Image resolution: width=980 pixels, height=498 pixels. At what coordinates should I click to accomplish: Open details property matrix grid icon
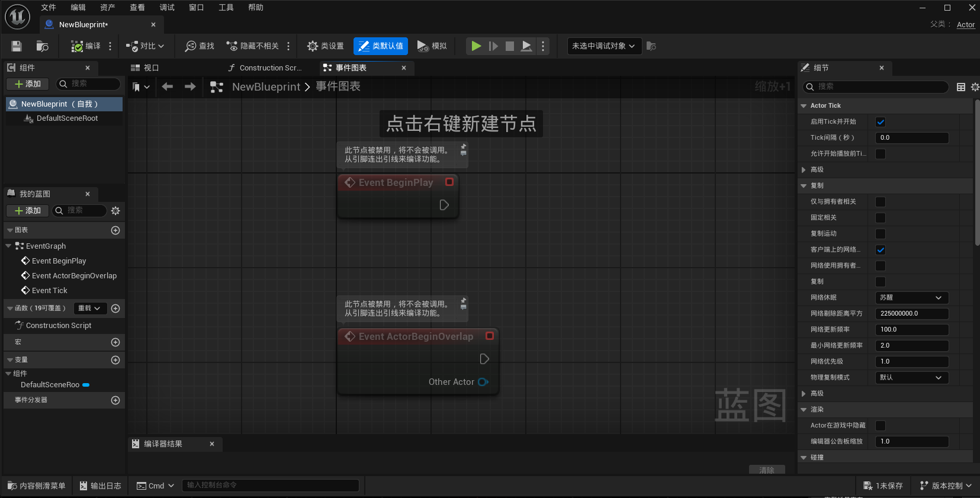(961, 87)
